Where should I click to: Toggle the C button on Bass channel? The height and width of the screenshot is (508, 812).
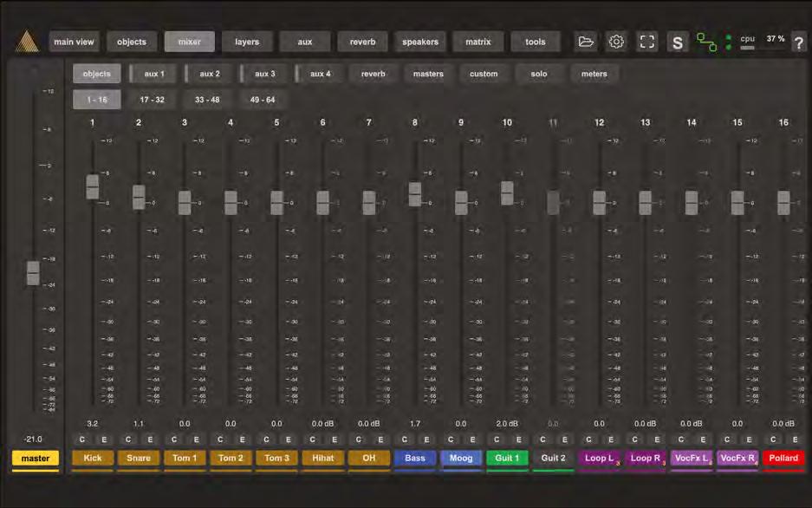[405, 440]
